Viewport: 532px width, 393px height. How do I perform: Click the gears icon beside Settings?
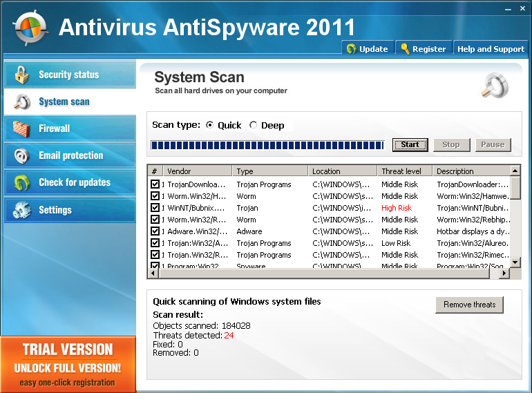[21, 210]
